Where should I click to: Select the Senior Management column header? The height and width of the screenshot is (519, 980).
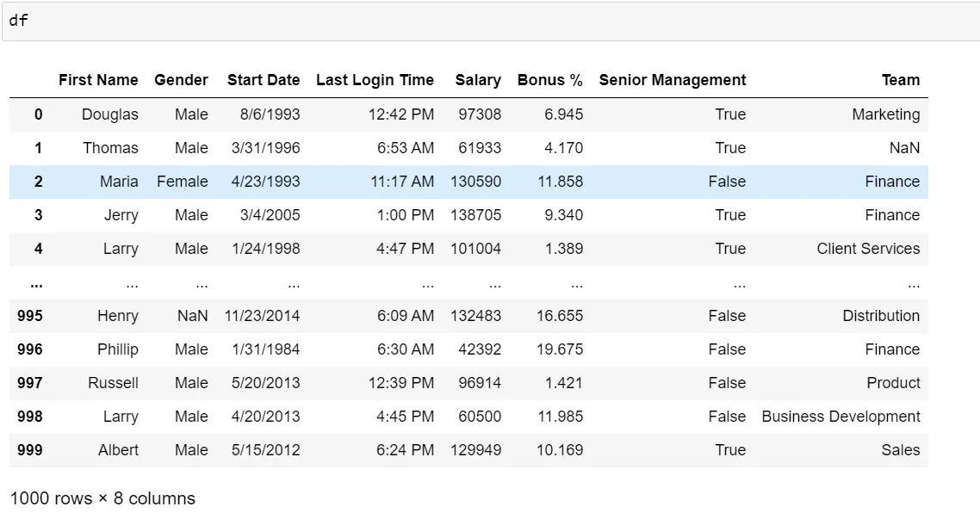click(673, 80)
